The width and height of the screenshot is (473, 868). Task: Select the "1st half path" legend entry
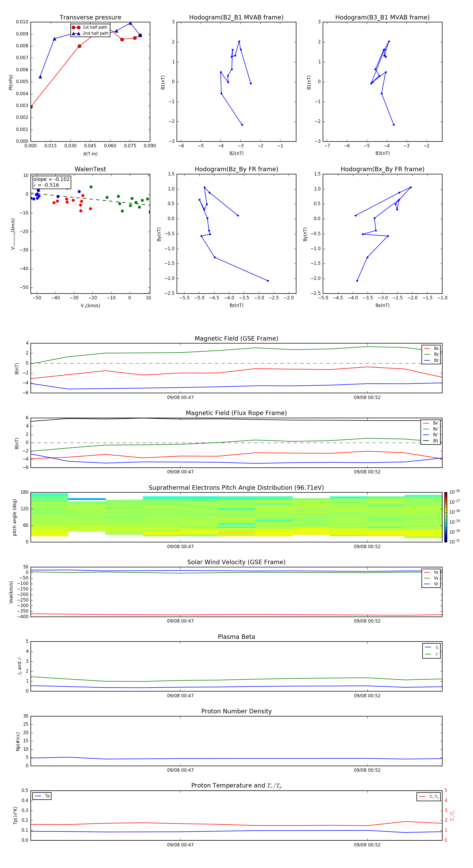[x=90, y=27]
